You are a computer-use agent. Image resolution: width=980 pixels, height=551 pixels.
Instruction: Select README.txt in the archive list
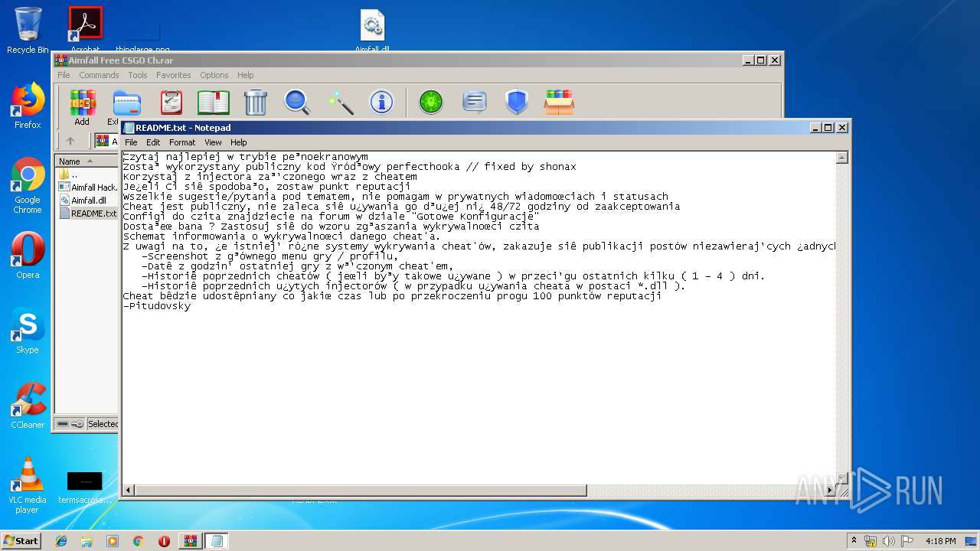[87, 213]
